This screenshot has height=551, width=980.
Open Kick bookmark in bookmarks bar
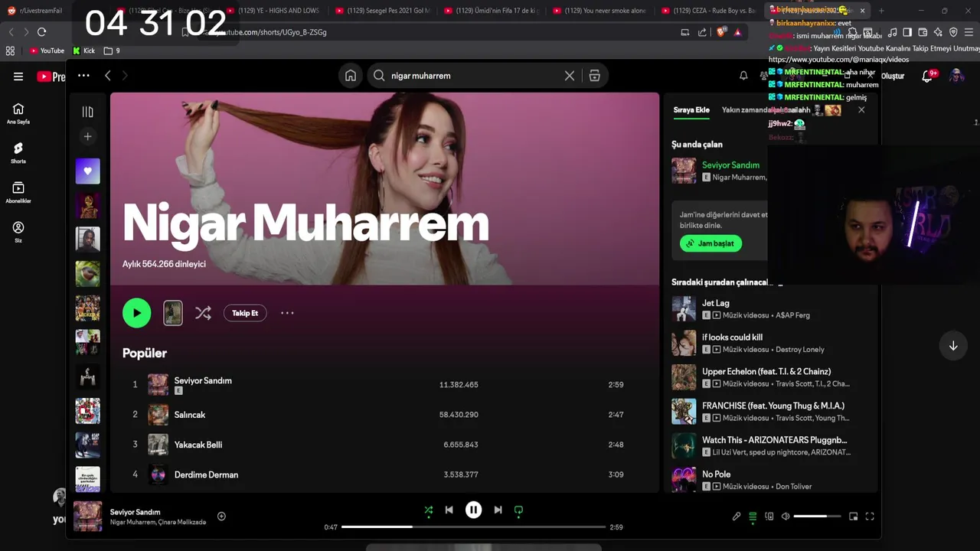pos(84,51)
